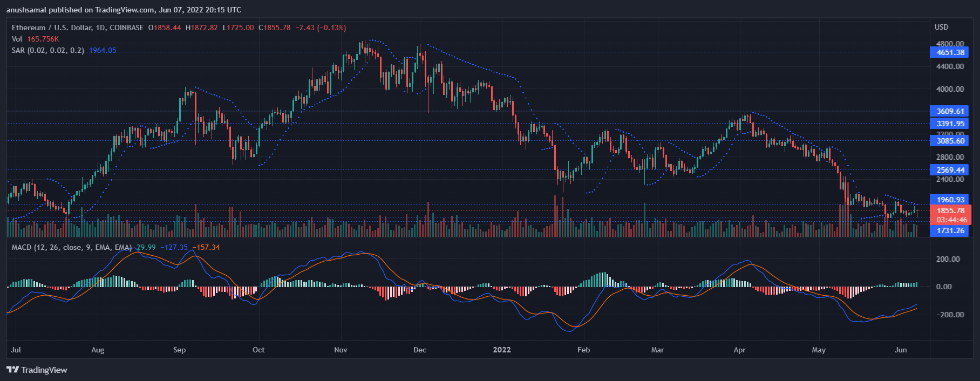Click the MACD −200.00 axis tick
The height and width of the screenshot is (381, 980).
pyautogui.click(x=950, y=315)
